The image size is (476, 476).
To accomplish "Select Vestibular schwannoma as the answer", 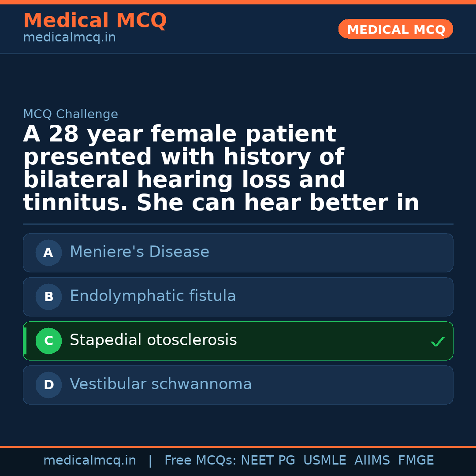I will point(160,384).
